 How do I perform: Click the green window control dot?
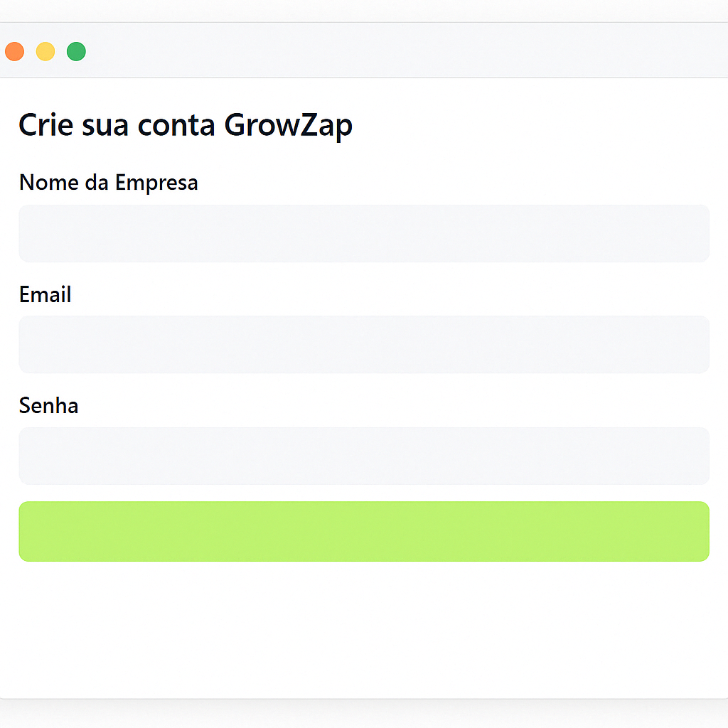76,51
